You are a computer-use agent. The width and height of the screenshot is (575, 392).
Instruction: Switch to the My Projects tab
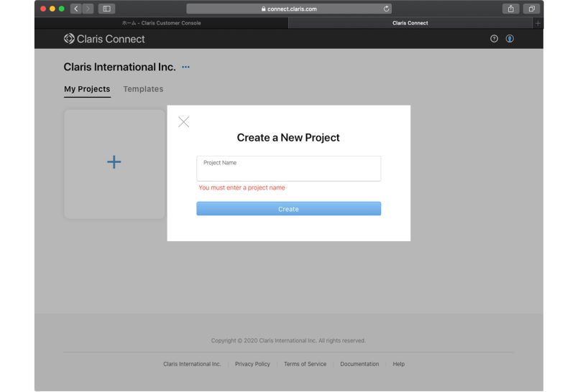(x=87, y=89)
